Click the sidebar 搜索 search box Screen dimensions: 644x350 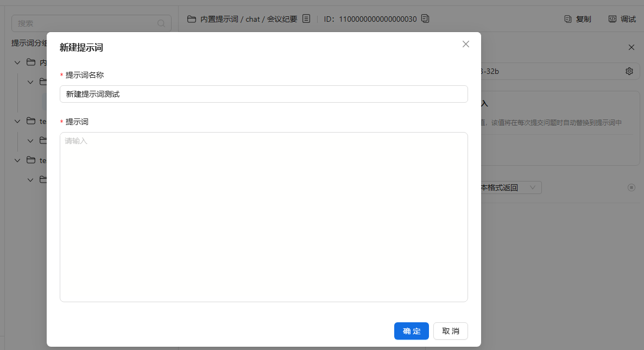point(86,23)
